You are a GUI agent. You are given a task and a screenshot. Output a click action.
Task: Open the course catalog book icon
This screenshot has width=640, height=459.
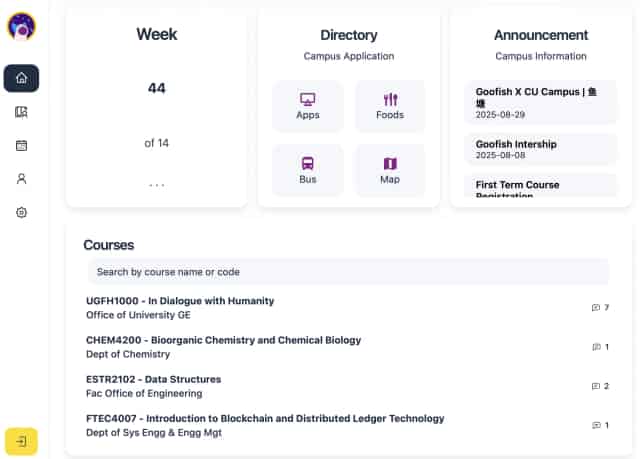tap(21, 112)
